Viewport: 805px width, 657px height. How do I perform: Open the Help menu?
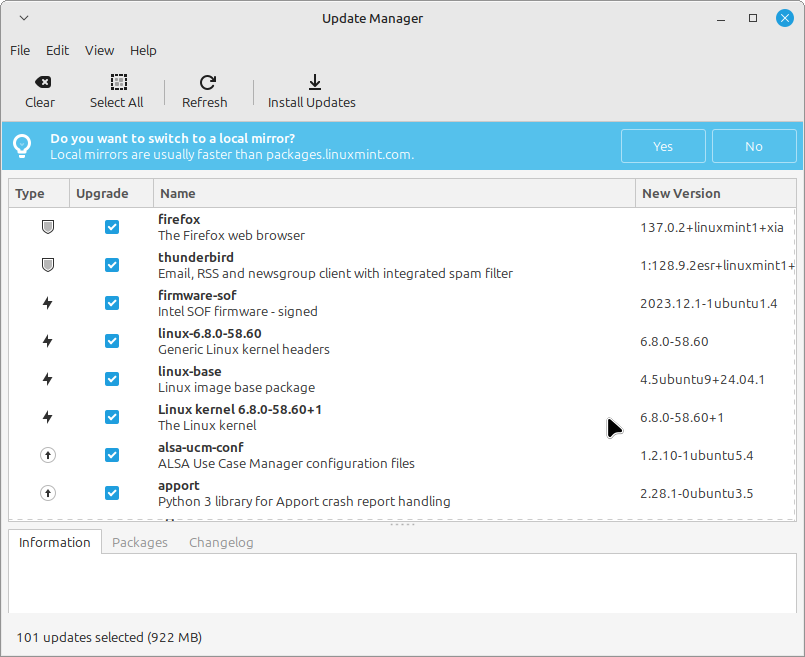tap(143, 50)
